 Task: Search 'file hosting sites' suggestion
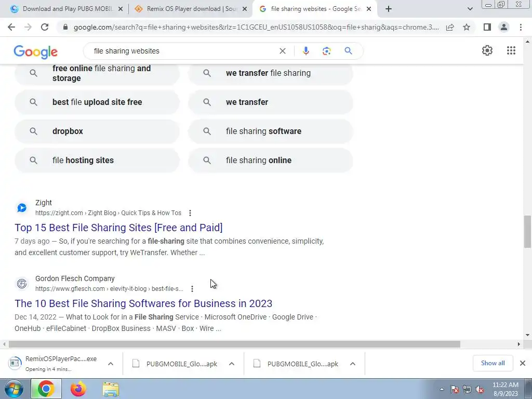[97, 161]
